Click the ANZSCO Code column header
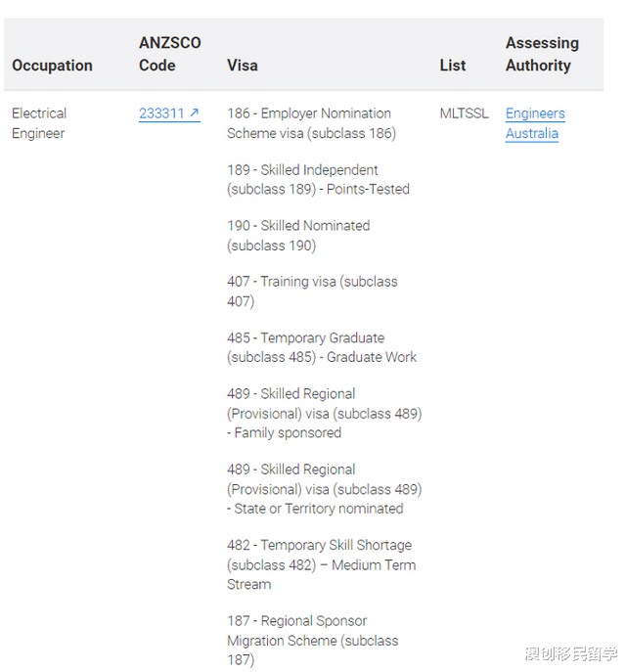 169,55
